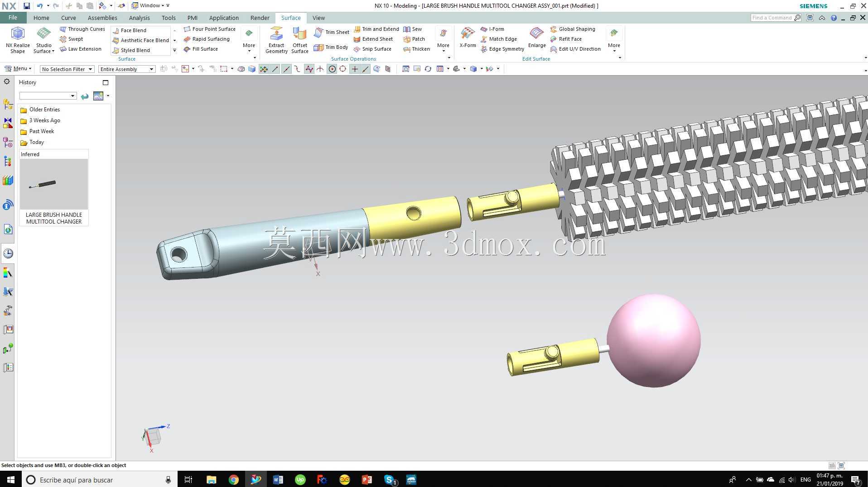This screenshot has width=868, height=487.
Task: Switch to the Curve tab
Action: [x=68, y=18]
